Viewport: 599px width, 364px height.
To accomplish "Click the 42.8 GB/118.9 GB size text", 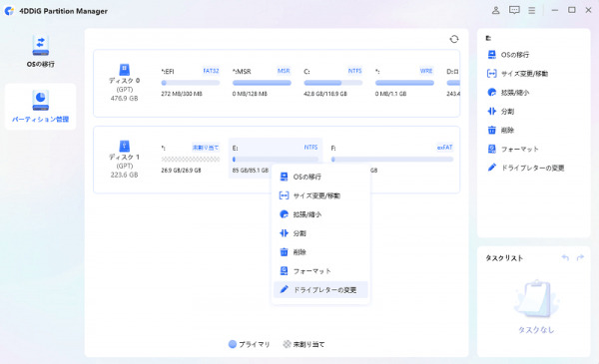I will pos(325,94).
